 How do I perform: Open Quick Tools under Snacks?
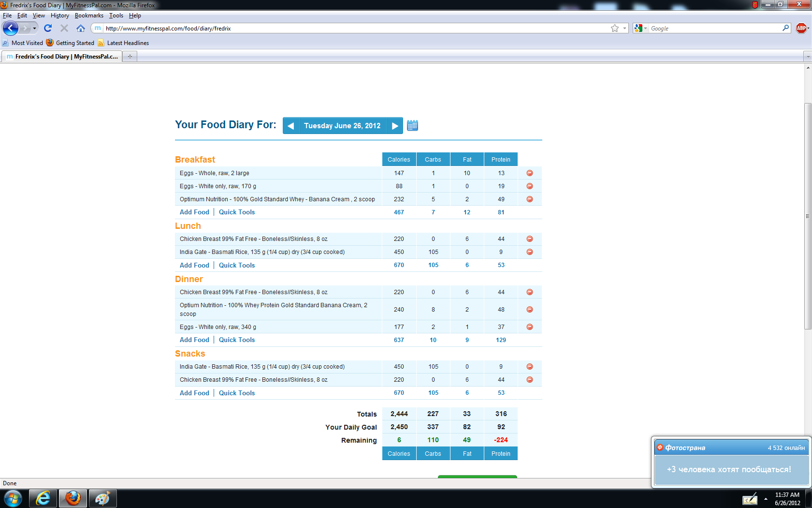point(237,393)
